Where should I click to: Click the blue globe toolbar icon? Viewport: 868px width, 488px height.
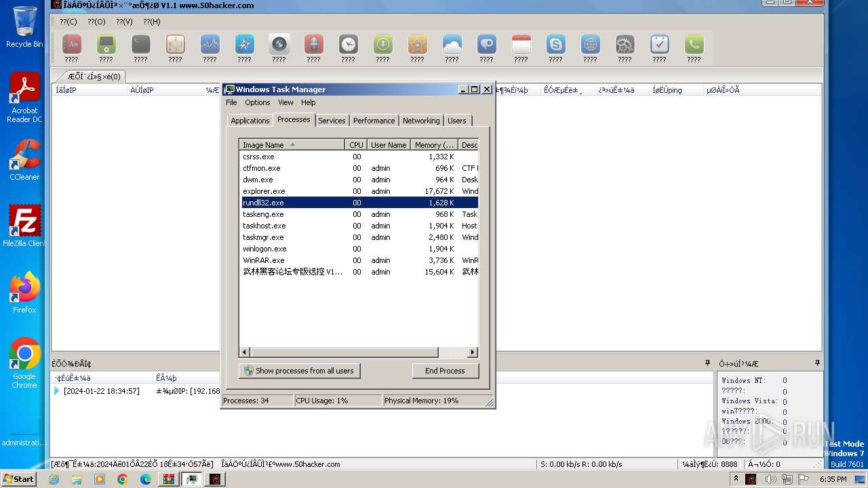[591, 45]
